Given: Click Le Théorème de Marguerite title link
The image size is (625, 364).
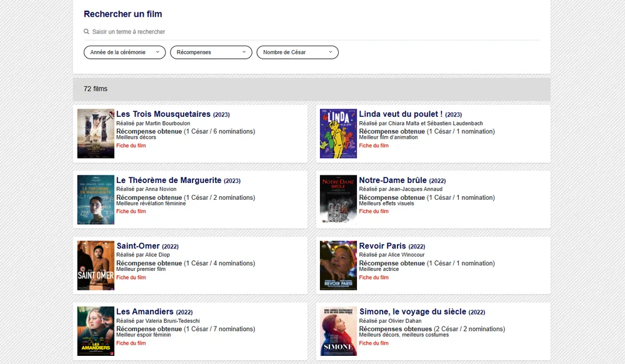Looking at the screenshot, I should 169,180.
